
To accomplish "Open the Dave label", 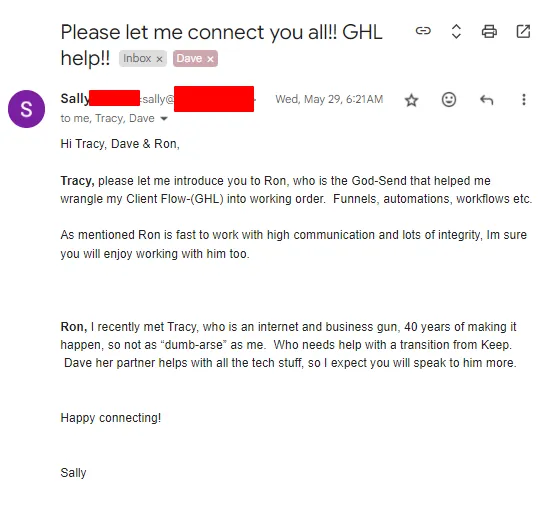I will point(189,58).
